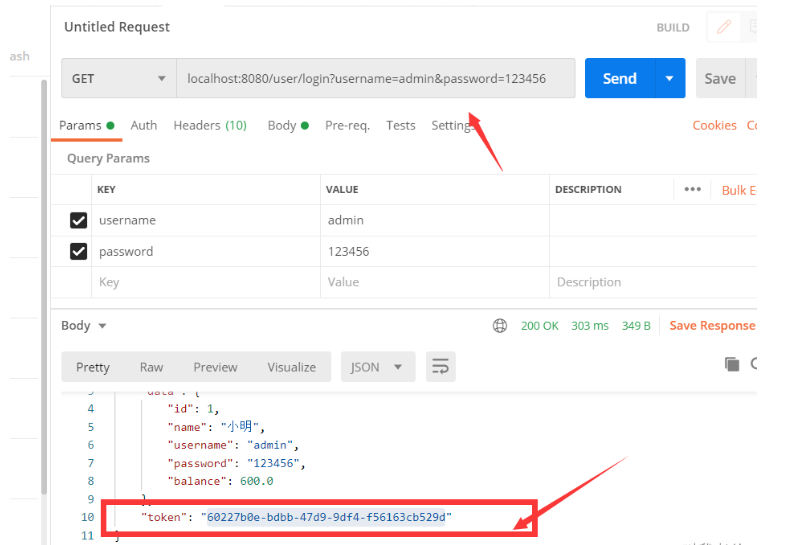Image resolution: width=786 pixels, height=545 pixels.
Task: Click the 'password' key cell
Action: [206, 251]
